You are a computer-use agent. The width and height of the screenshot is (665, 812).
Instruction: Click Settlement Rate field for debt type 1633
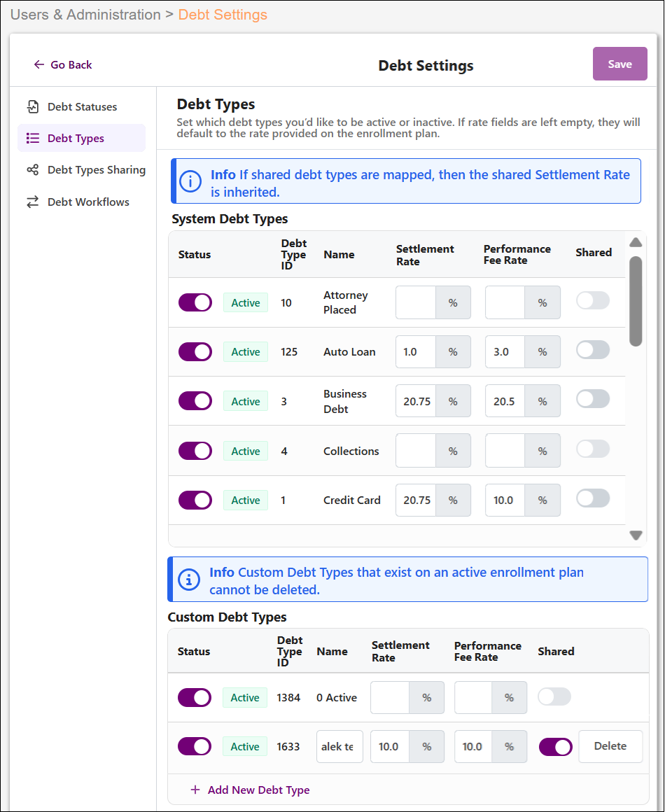coord(391,746)
